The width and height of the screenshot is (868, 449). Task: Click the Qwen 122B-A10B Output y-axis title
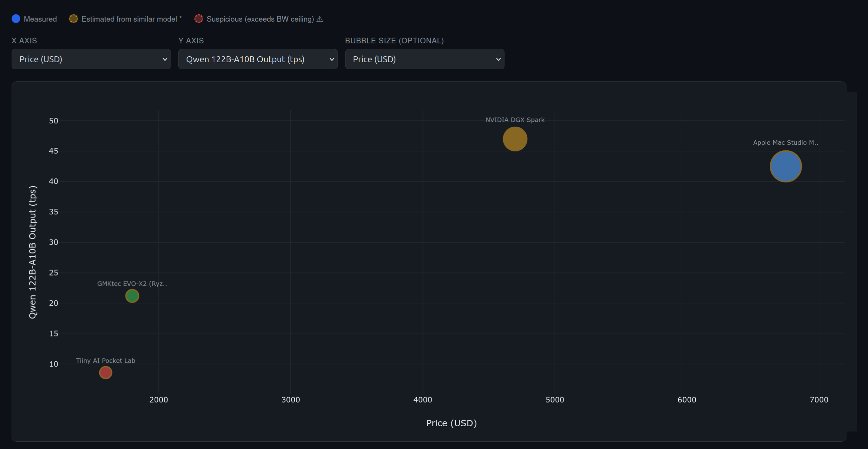33,252
